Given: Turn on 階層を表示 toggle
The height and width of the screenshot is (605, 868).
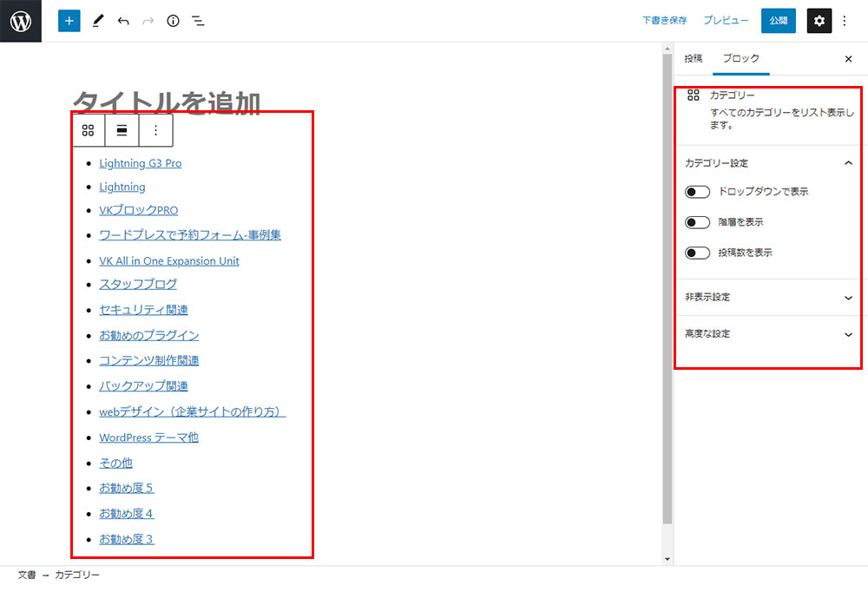Looking at the screenshot, I should coord(698,222).
